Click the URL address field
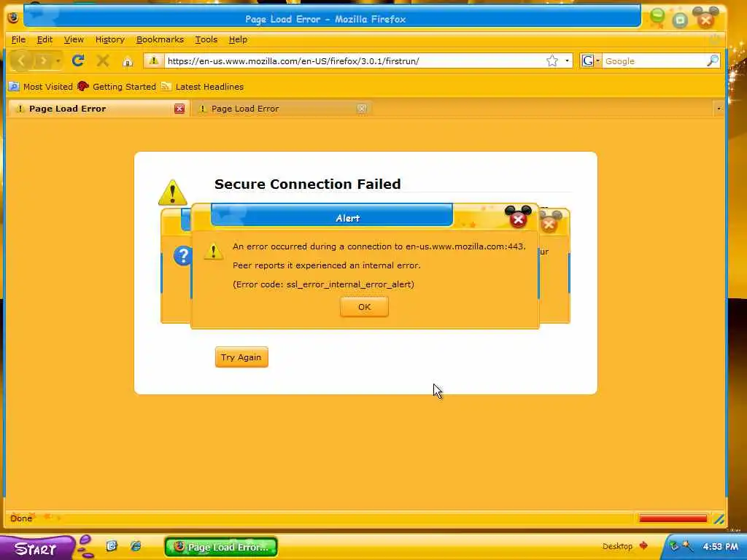Image resolution: width=747 pixels, height=560 pixels. (355, 61)
